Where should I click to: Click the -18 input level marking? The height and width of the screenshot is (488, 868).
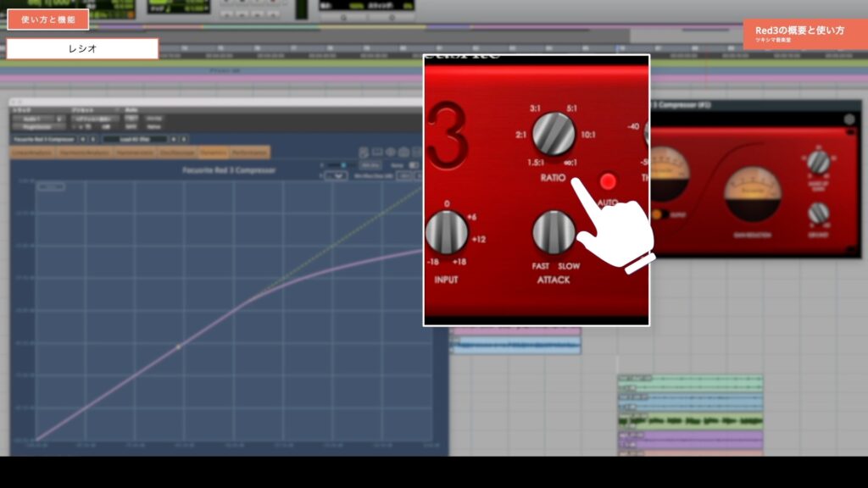point(433,262)
